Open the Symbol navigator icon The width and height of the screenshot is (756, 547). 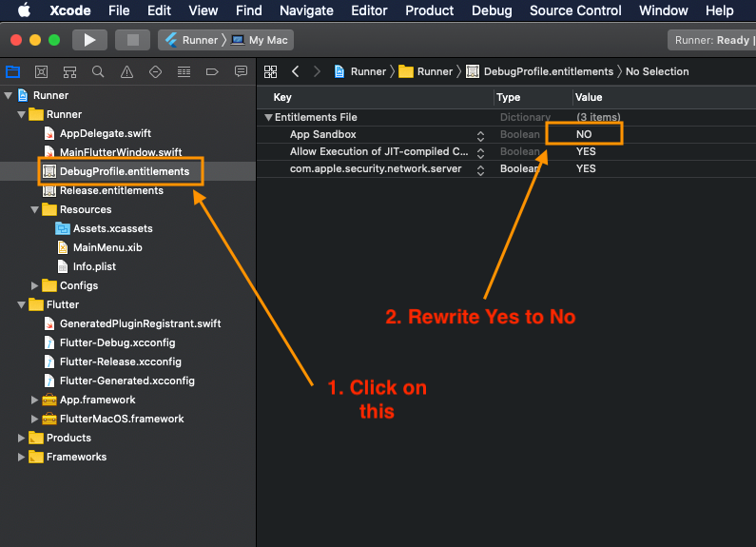click(70, 72)
